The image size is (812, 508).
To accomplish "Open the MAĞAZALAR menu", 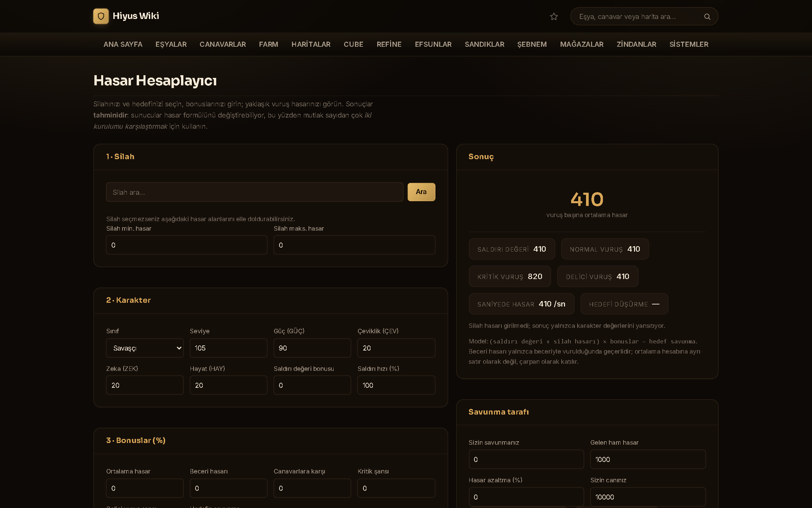I will click(582, 44).
